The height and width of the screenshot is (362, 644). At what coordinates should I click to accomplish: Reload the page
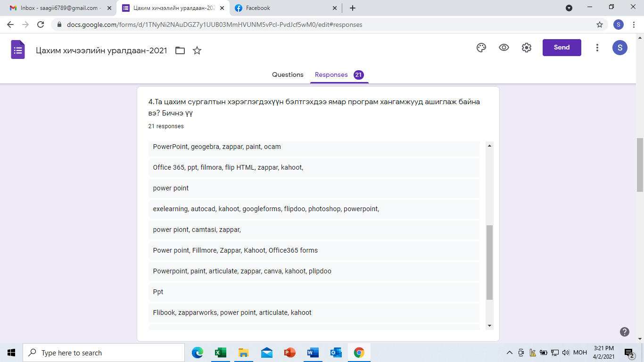(x=41, y=25)
